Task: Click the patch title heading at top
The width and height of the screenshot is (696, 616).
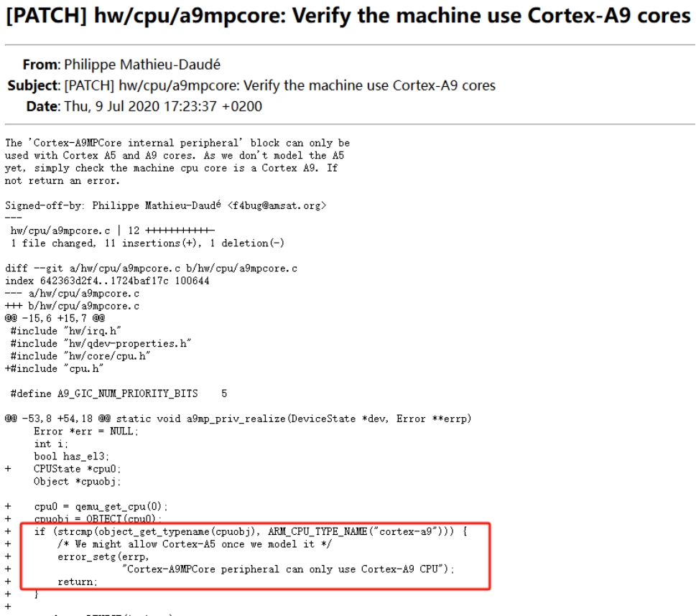Action: coord(347,17)
